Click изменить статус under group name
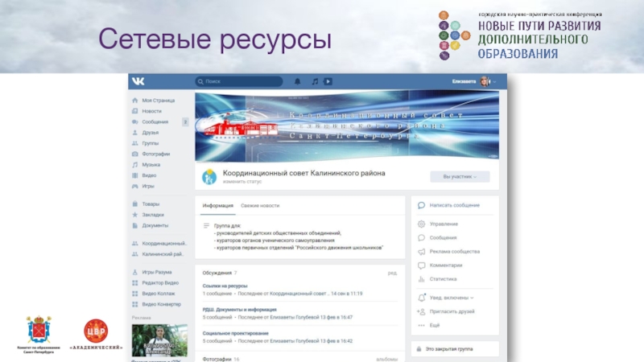This screenshot has height=362, width=644. pos(242,182)
